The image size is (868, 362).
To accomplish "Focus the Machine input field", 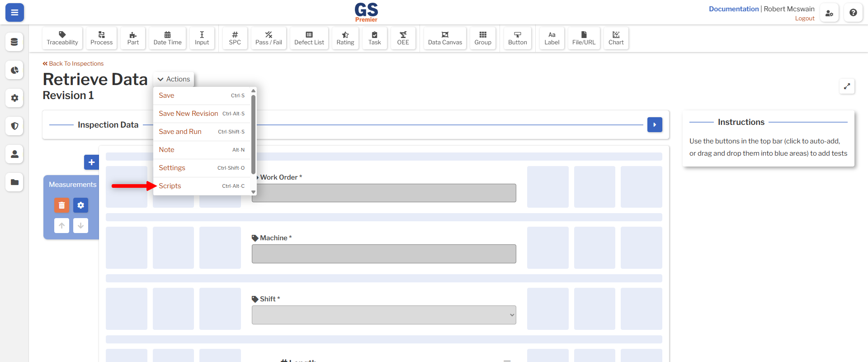I will [x=384, y=254].
